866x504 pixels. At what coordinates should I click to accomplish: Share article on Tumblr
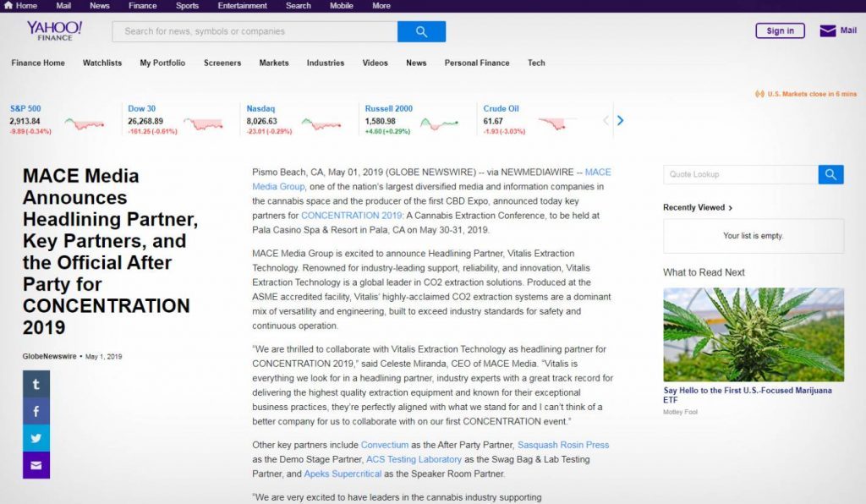(36, 384)
